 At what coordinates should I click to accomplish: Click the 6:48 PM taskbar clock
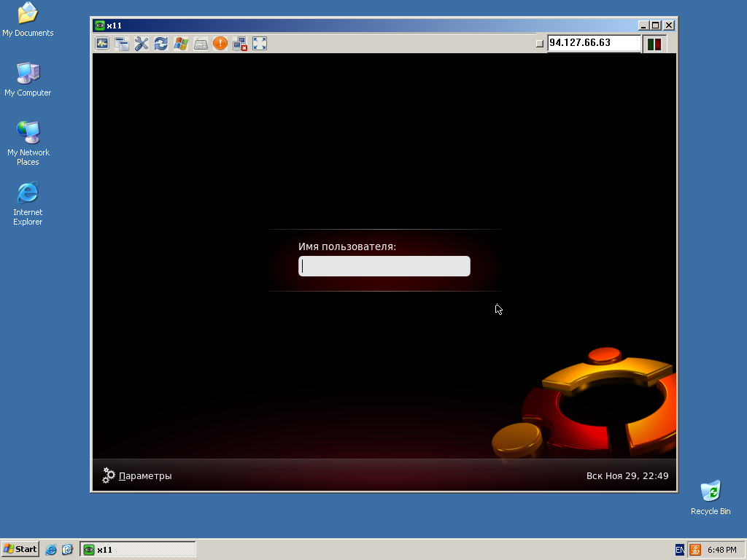(721, 550)
